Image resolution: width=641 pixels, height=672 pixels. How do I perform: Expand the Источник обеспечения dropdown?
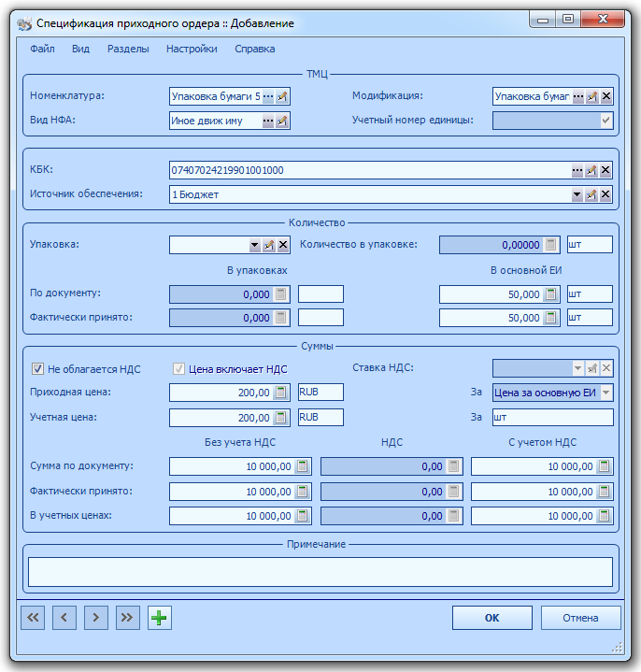point(577,194)
